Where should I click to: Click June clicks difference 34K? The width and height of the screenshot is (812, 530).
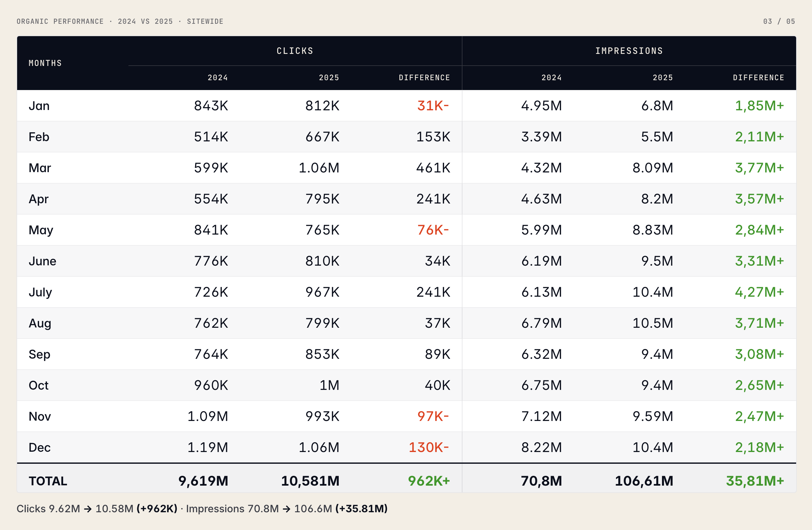tap(437, 261)
